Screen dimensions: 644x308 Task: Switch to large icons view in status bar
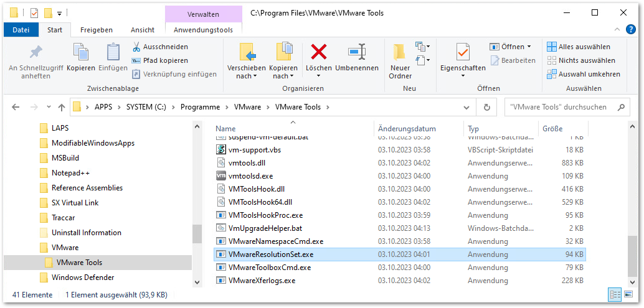coord(628,294)
